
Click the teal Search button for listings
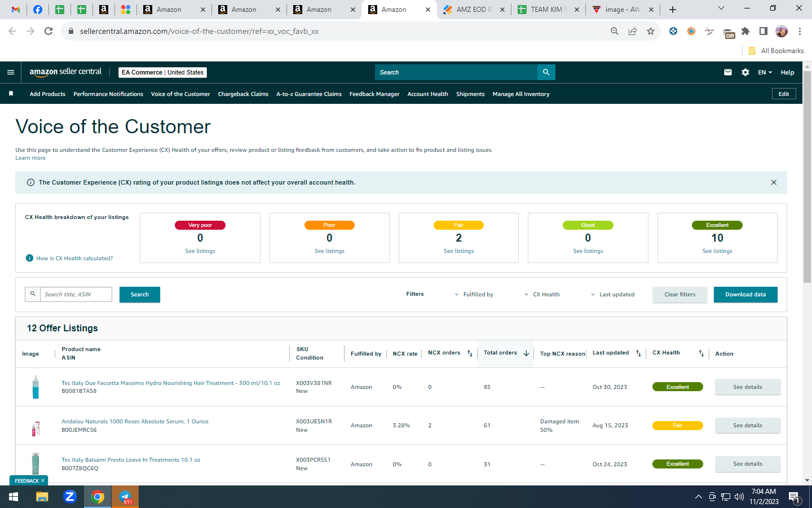pyautogui.click(x=140, y=295)
